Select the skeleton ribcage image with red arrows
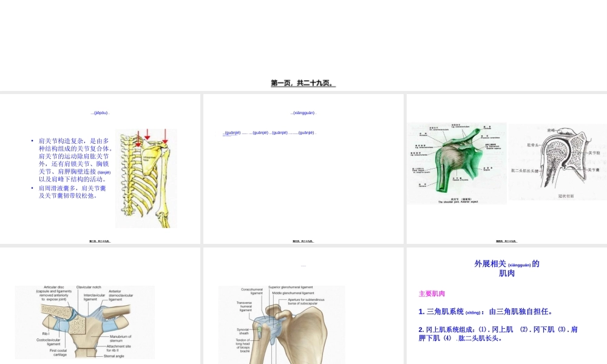Viewport: 607px width, 364px height. pos(146,178)
